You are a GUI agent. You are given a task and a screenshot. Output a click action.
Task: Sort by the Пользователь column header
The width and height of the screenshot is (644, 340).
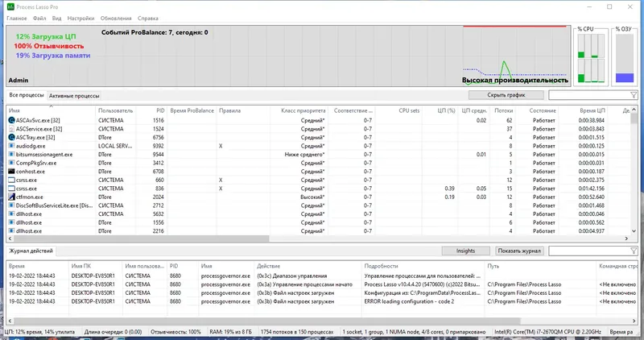pos(115,110)
